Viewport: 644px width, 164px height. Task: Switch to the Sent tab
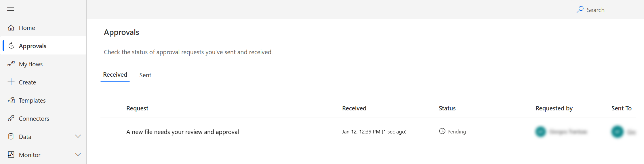point(145,75)
